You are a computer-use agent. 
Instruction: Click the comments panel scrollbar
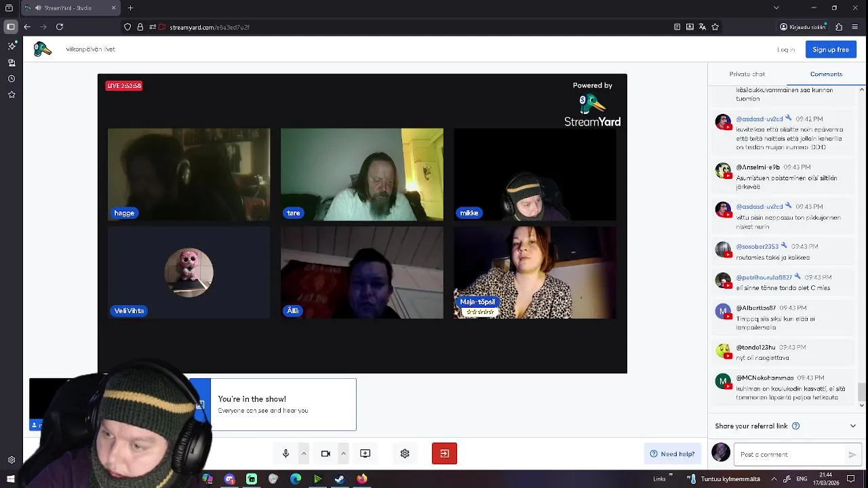click(x=862, y=391)
